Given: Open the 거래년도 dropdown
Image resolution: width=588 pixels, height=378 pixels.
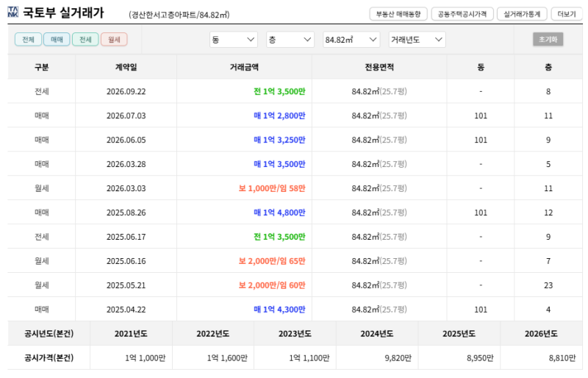Looking at the screenshot, I should click(x=417, y=40).
